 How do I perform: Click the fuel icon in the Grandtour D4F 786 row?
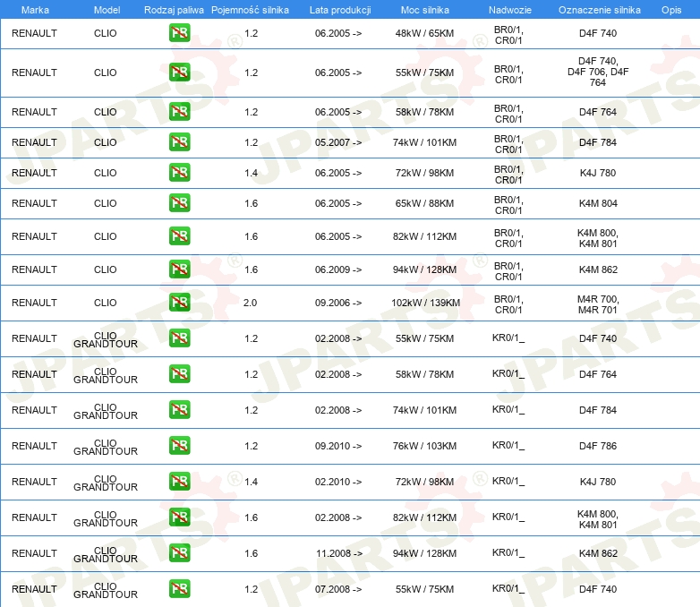pos(179,445)
